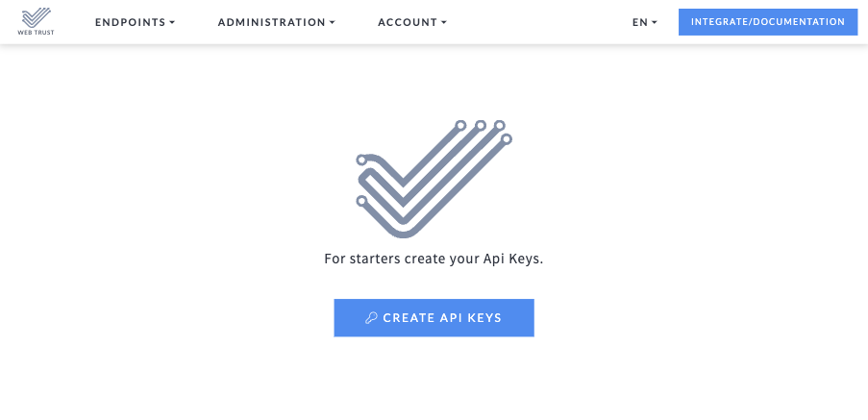Click the caret arrow beside EN

pyautogui.click(x=655, y=23)
